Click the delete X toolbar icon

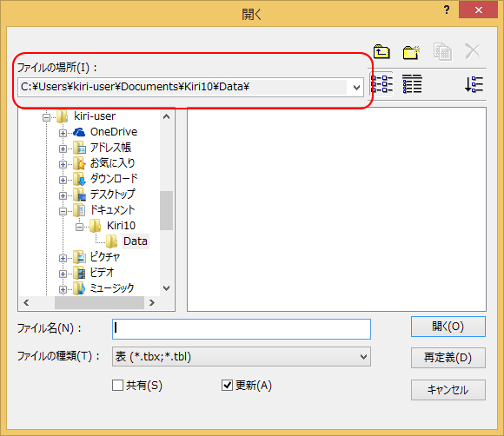click(473, 51)
